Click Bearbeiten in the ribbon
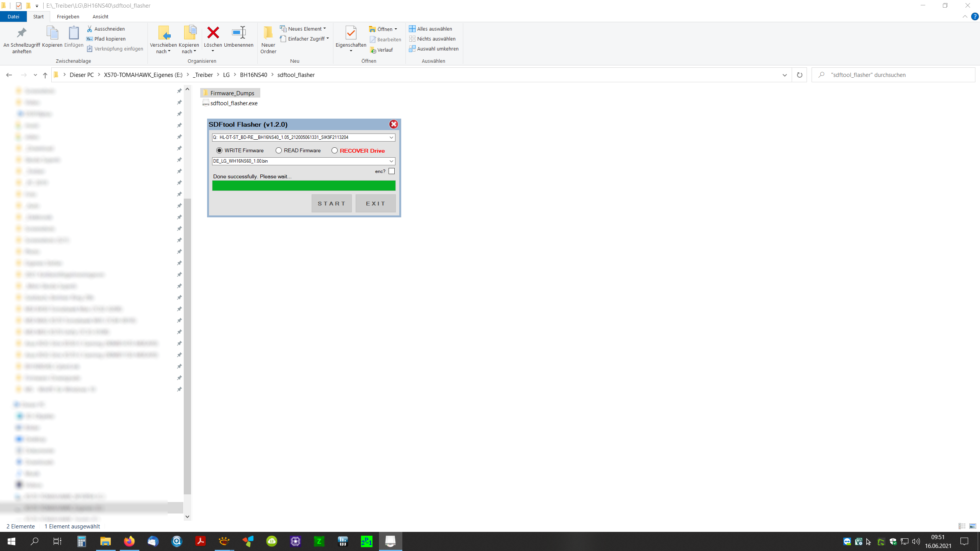This screenshot has width=980, height=551. pos(385,39)
